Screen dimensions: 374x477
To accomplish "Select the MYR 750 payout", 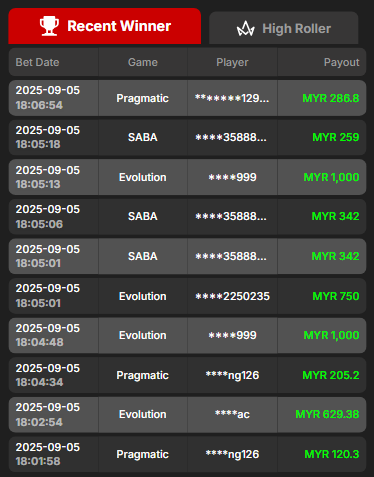I will (336, 296).
